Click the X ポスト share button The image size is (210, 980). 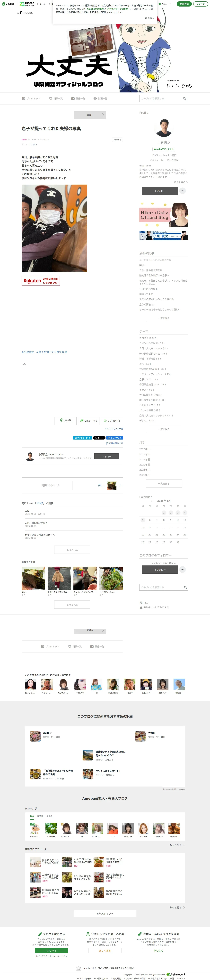(x=99, y=438)
